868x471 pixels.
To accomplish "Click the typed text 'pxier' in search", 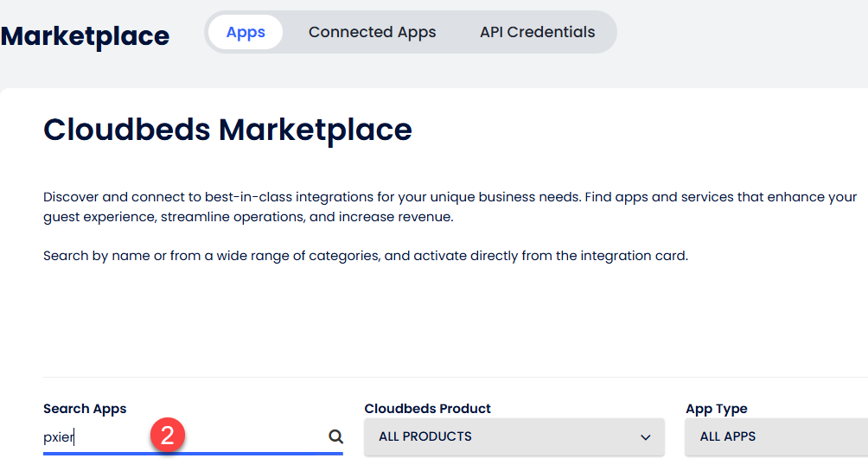I will point(59,437).
